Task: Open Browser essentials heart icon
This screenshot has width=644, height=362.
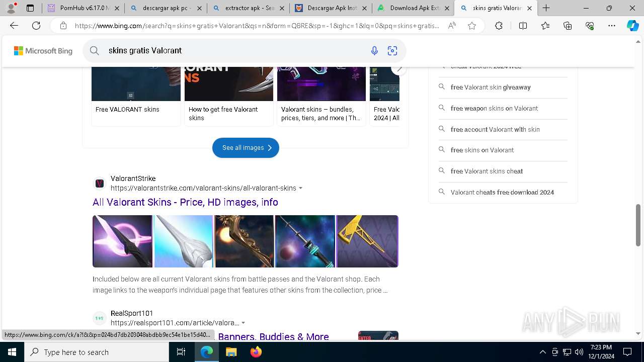Action: 590,26
